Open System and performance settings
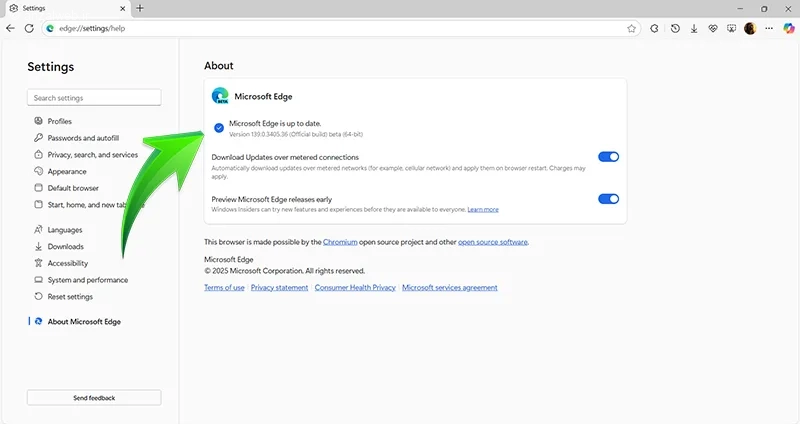The width and height of the screenshot is (800, 424). click(87, 280)
